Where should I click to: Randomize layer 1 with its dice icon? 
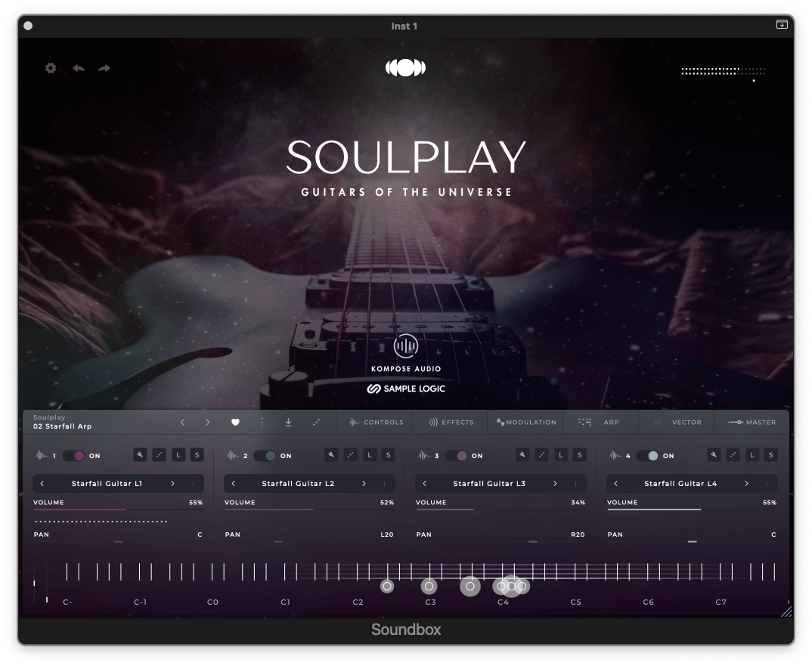coord(159,455)
